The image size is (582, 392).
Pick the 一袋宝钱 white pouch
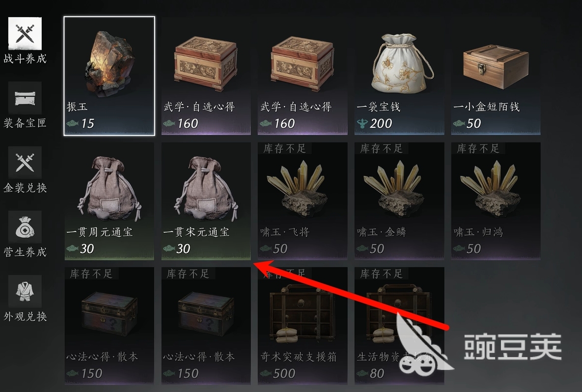coord(399,76)
